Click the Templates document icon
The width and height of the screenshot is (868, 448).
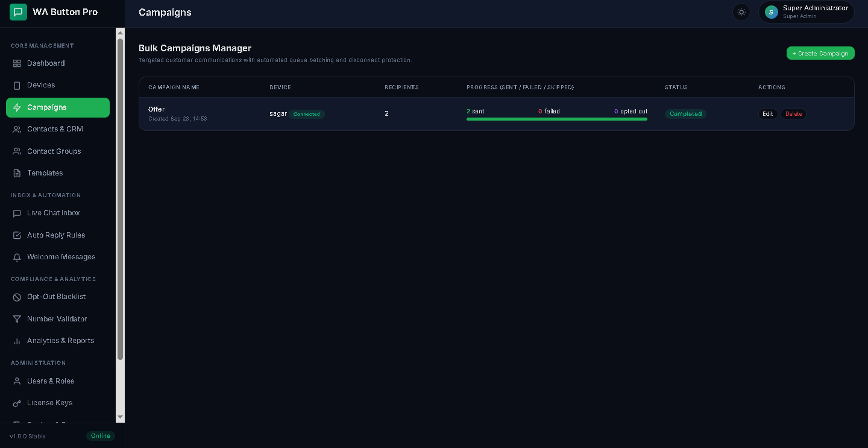(x=17, y=173)
